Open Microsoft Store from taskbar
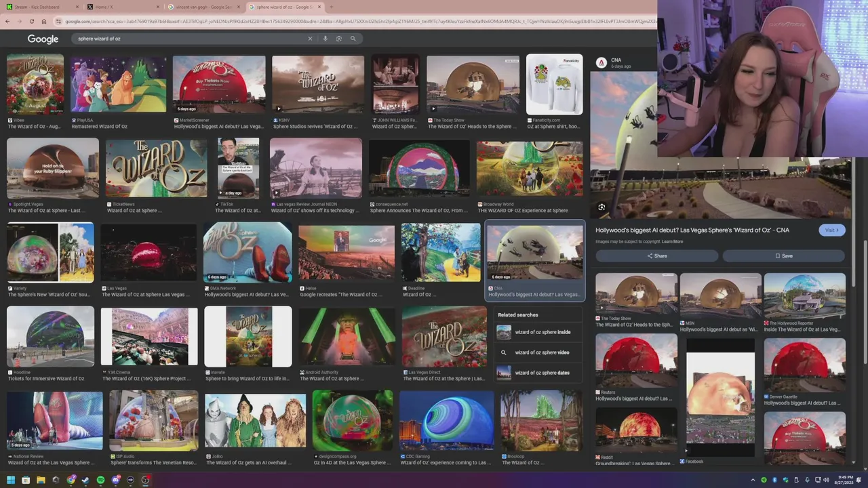The height and width of the screenshot is (488, 868). (x=26, y=480)
